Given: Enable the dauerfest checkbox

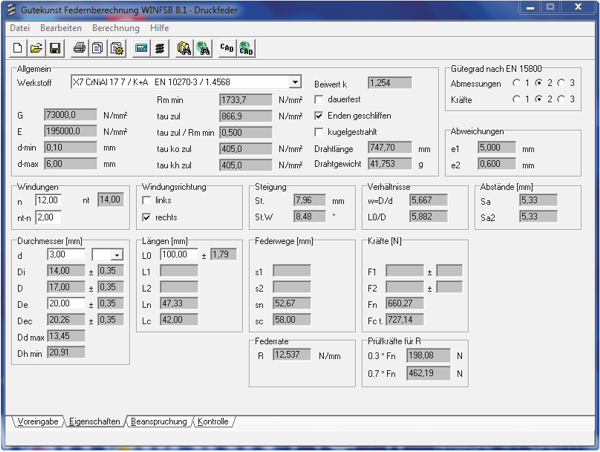Looking at the screenshot, I should (x=320, y=100).
